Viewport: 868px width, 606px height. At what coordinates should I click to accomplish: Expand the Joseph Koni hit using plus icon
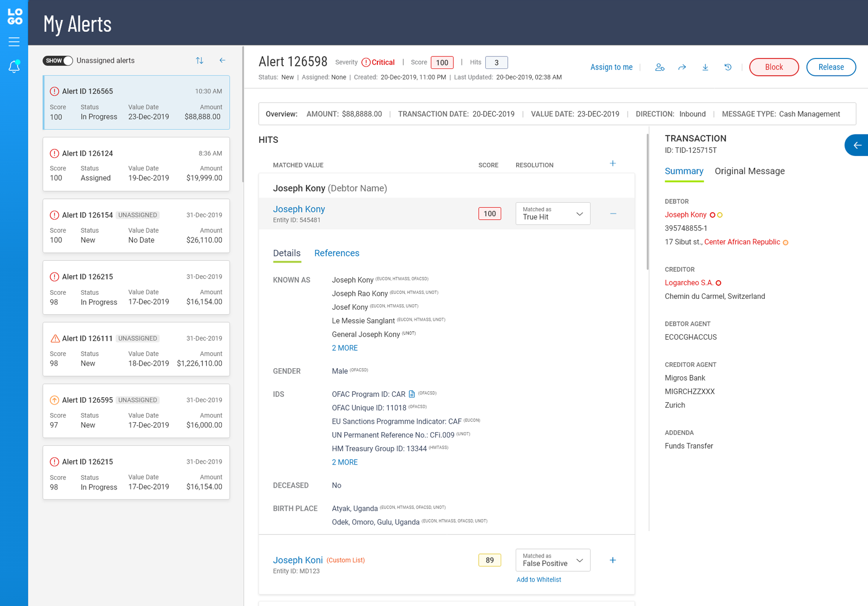(x=613, y=560)
